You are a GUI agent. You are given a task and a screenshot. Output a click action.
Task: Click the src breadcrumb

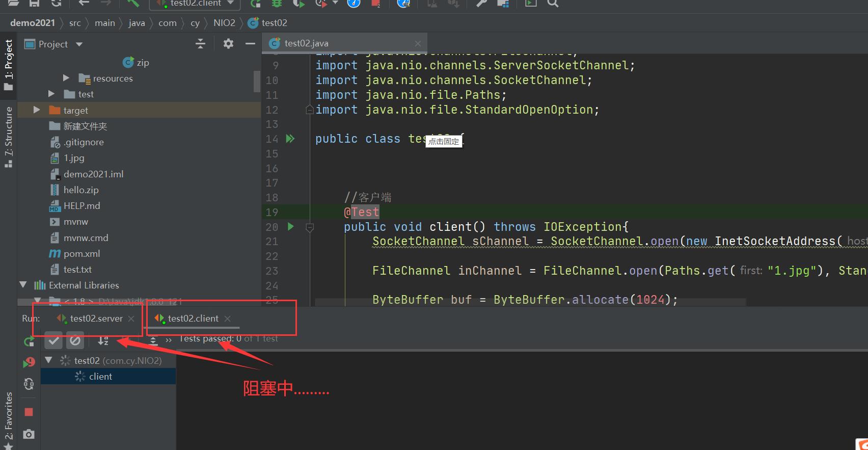click(x=75, y=23)
